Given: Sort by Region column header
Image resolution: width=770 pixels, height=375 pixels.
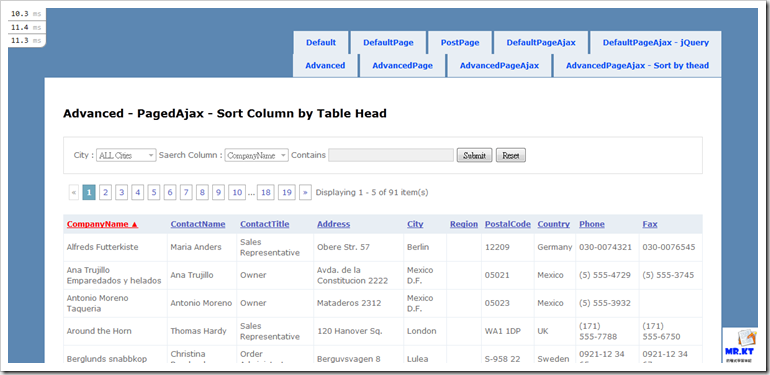Looking at the screenshot, I should pyautogui.click(x=464, y=224).
